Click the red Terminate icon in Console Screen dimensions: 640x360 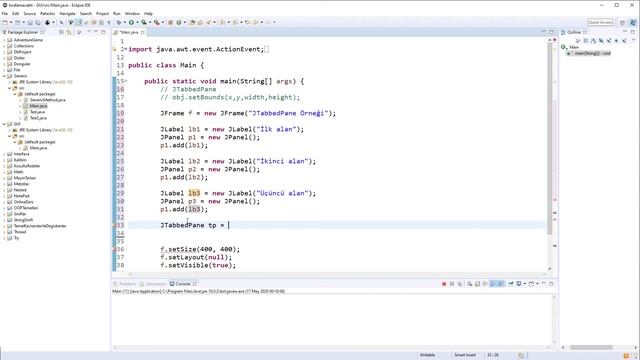point(444,284)
